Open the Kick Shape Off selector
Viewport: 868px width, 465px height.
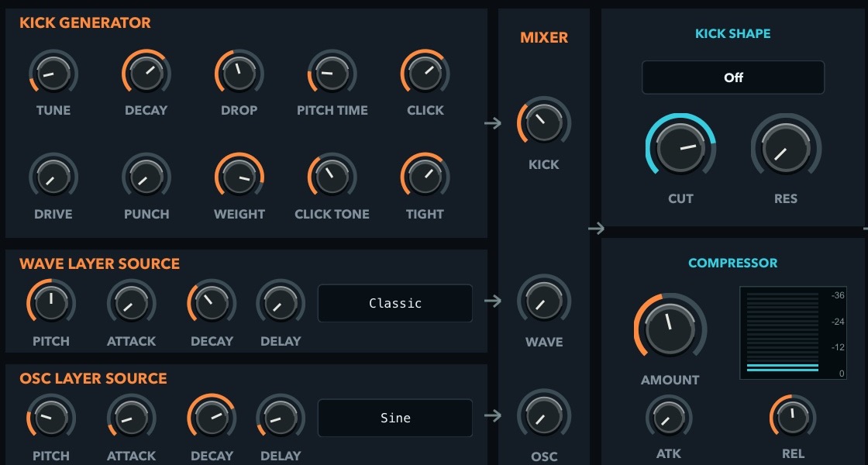[733, 77]
